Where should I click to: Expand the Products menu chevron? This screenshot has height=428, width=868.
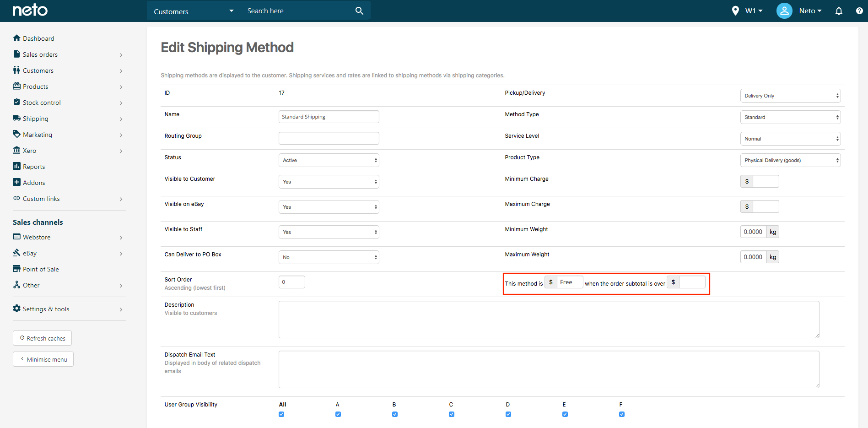[121, 87]
